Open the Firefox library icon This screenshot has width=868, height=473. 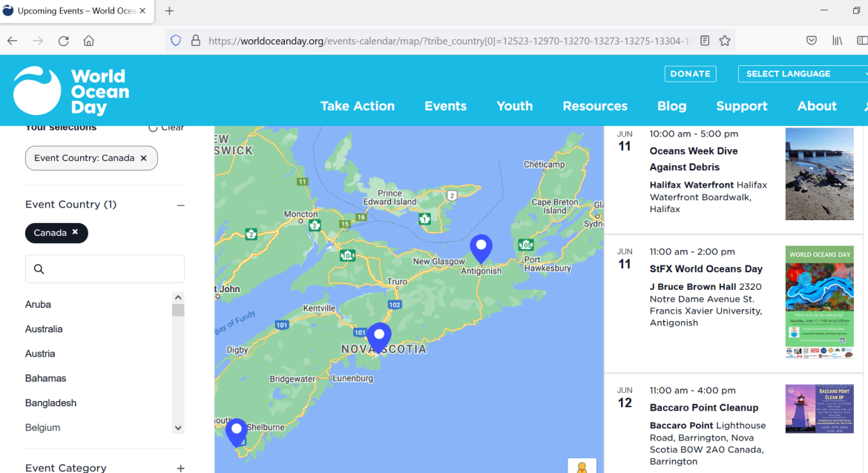(x=839, y=40)
